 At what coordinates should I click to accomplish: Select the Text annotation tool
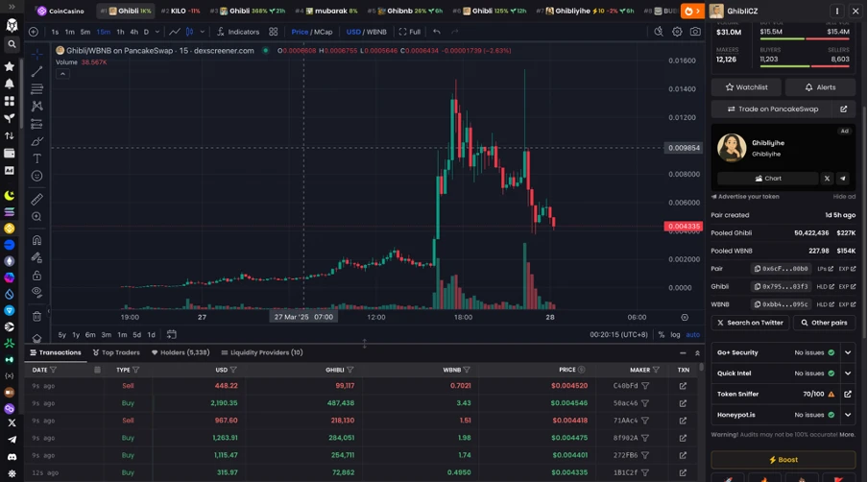click(x=36, y=158)
